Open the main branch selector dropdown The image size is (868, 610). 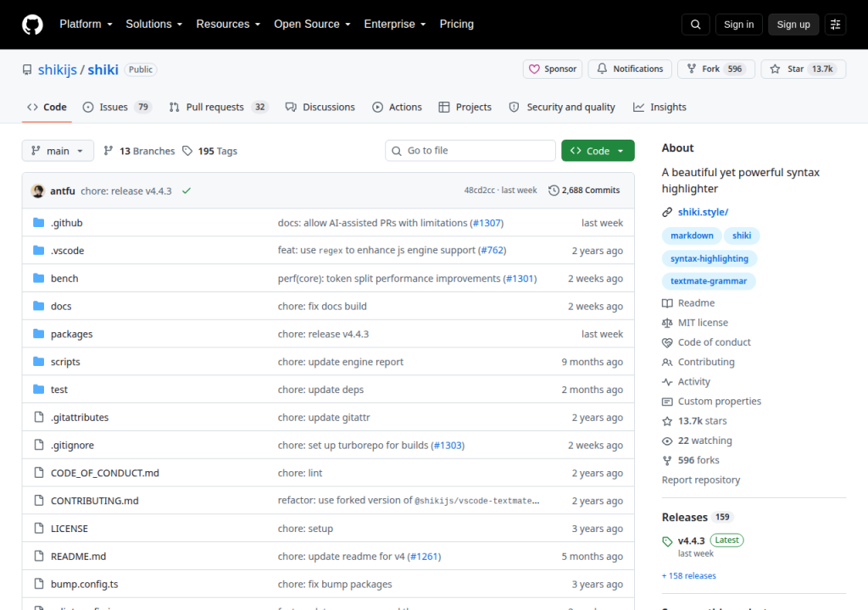point(58,151)
